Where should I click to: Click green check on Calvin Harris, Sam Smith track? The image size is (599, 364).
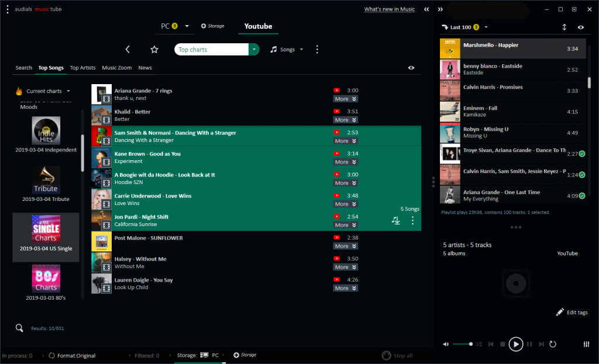click(582, 175)
